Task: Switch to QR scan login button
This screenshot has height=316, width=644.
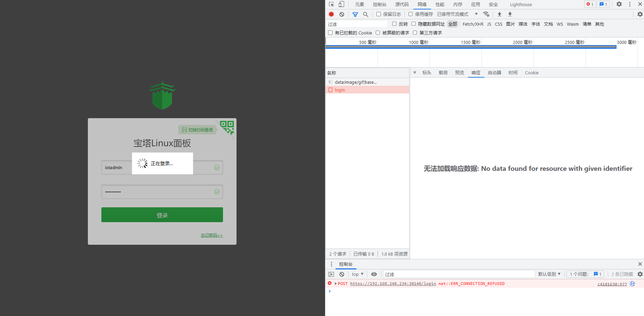Action: pos(198,130)
